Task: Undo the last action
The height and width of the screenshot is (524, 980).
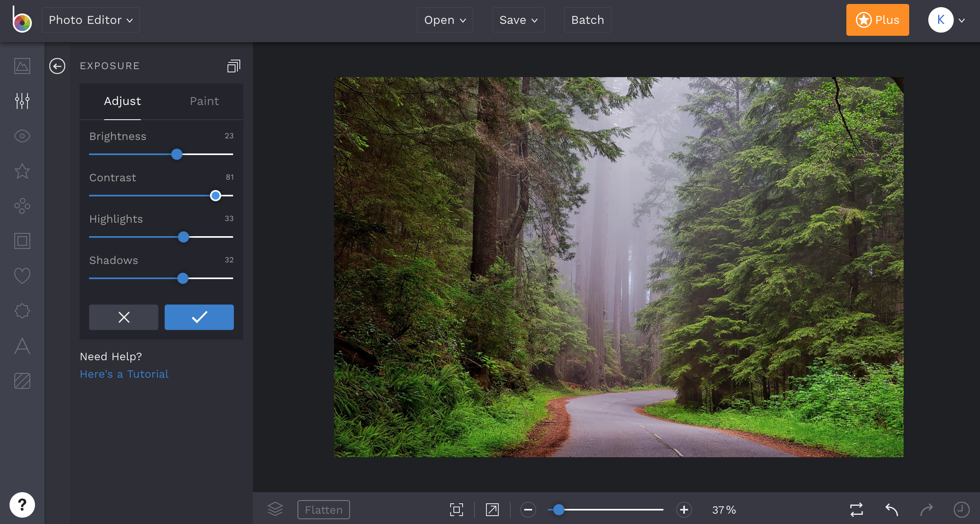Action: (892, 510)
